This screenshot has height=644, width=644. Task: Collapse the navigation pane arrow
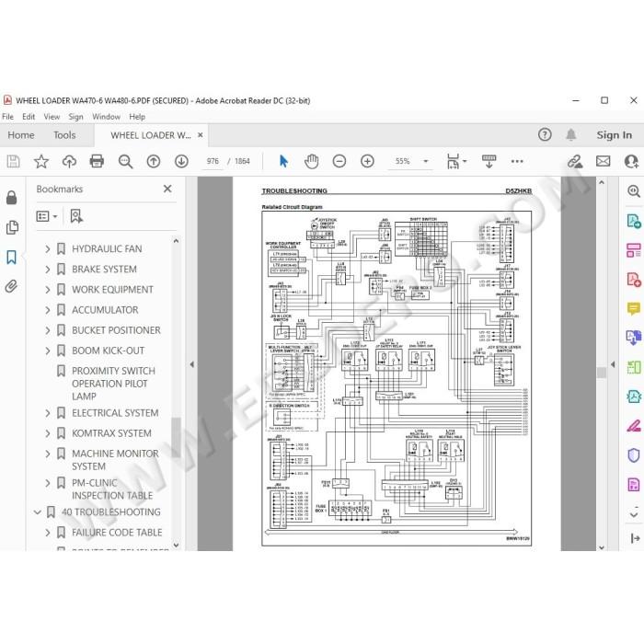pos(191,364)
